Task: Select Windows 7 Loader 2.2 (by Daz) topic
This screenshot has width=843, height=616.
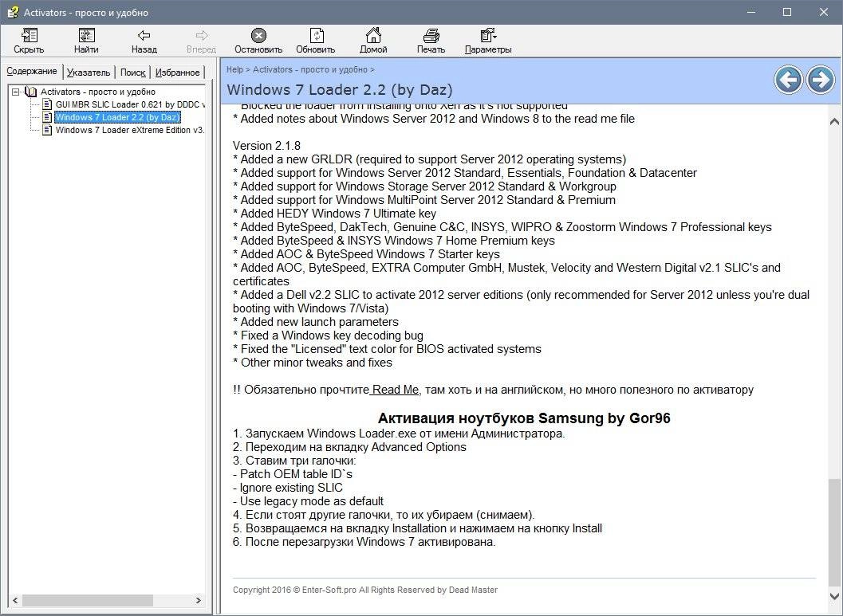Action: 117,117
